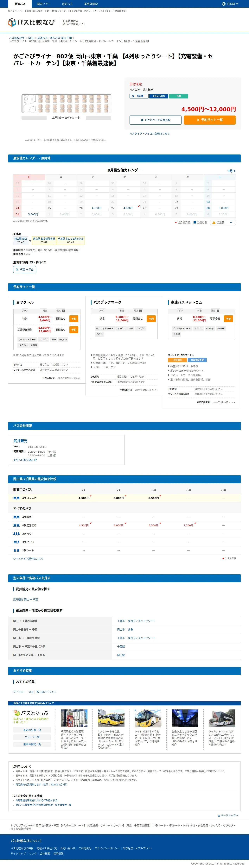Image resolution: width=249 pixels, height=868 pixels.
Task: Open 安全への取り組み external link
Action: 25,460
